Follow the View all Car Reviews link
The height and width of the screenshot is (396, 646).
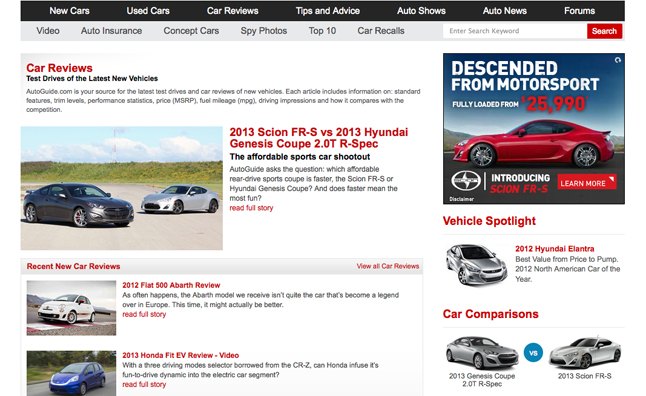[x=388, y=266]
